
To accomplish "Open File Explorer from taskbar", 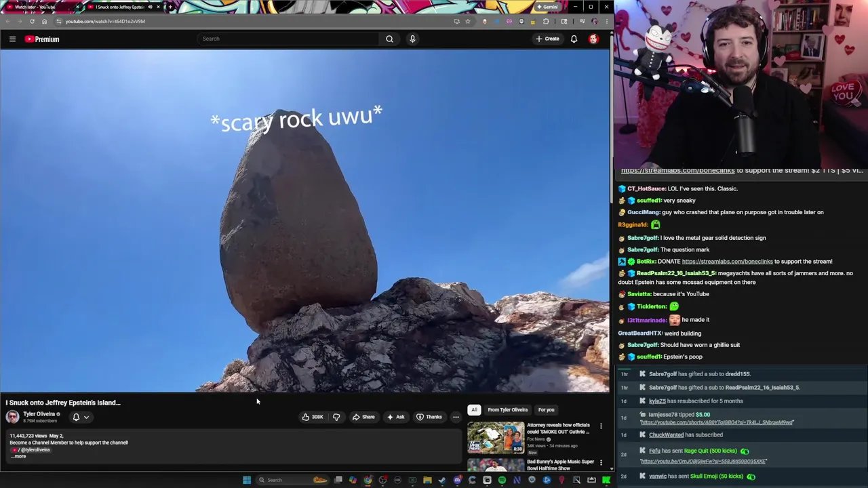I will pyautogui.click(x=427, y=480).
